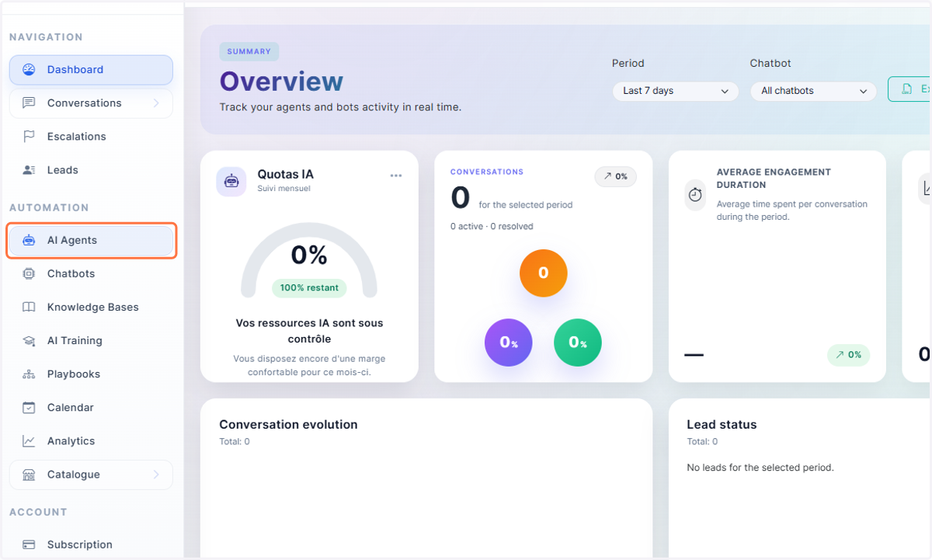This screenshot has height=560, width=932.
Task: Open the Calendar menu entry
Action: coord(91,407)
